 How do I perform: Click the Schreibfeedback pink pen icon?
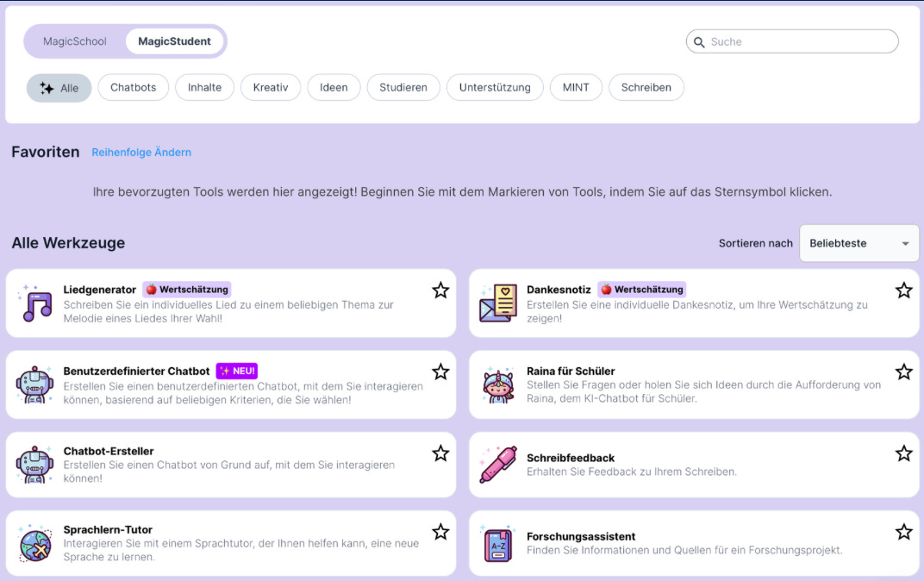(498, 465)
